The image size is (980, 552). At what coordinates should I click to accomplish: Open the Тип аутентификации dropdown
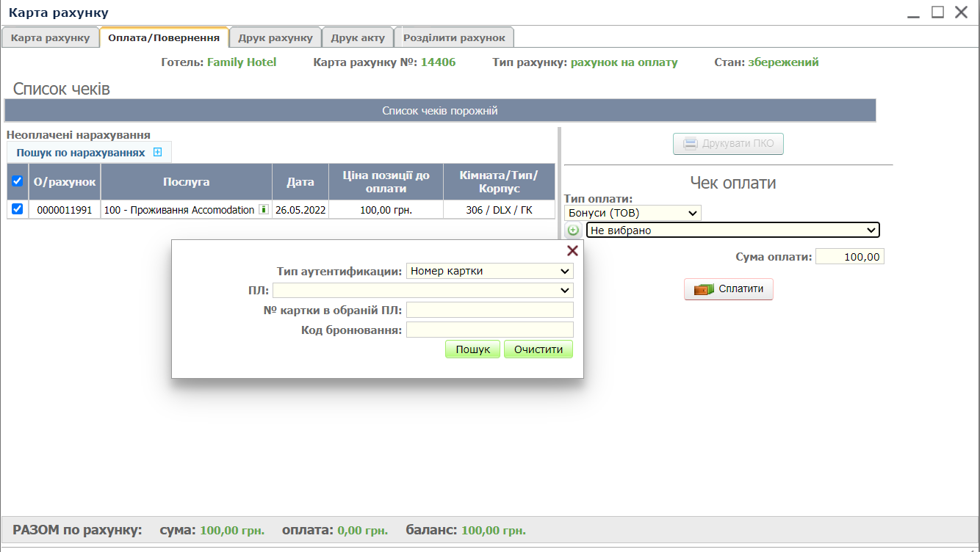(489, 271)
